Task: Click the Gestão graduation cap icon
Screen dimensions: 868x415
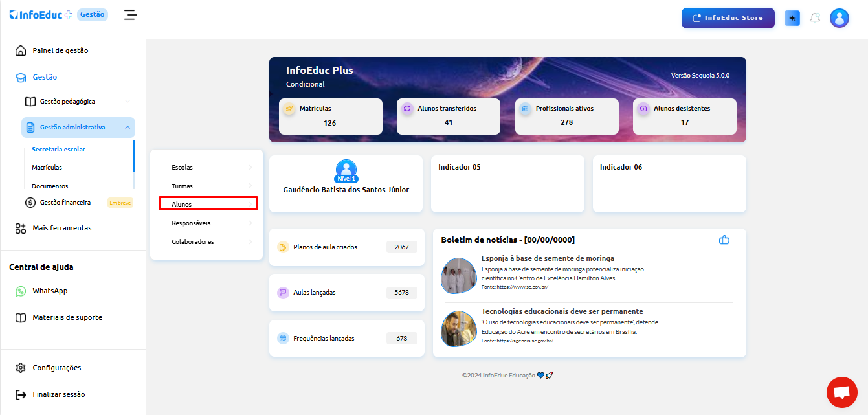Action: (21, 77)
